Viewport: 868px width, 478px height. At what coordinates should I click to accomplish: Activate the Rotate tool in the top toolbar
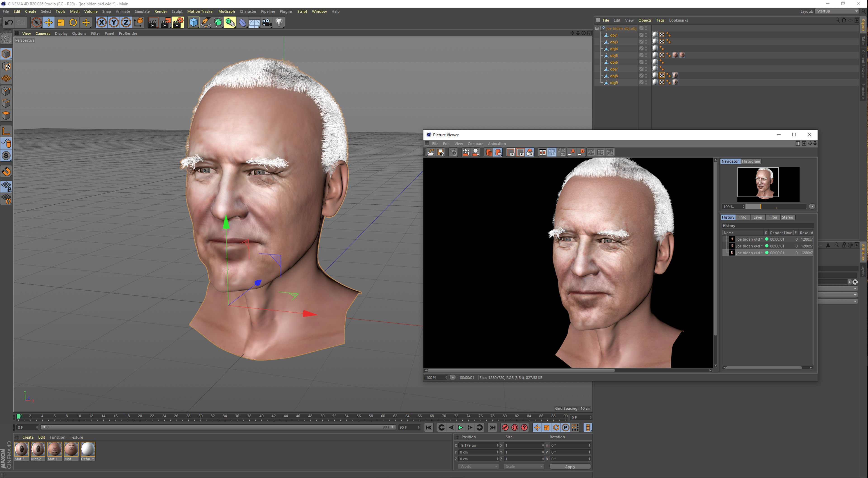73,23
